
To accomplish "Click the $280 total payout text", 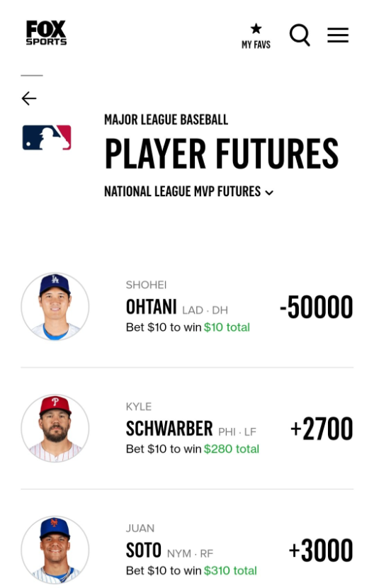I will (x=232, y=449).
